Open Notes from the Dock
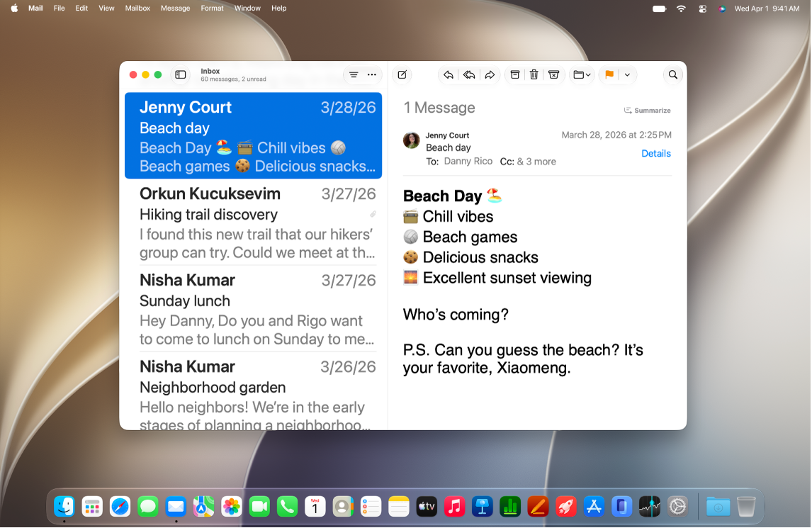 (399, 506)
